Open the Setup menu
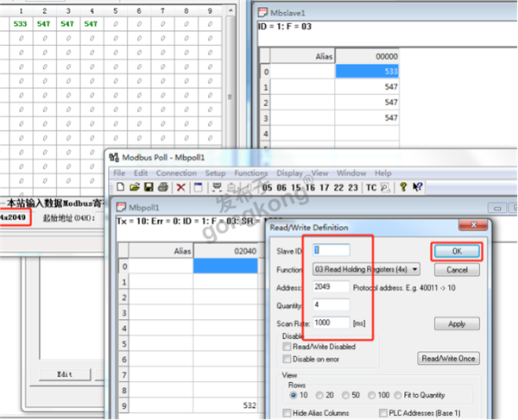 click(215, 172)
